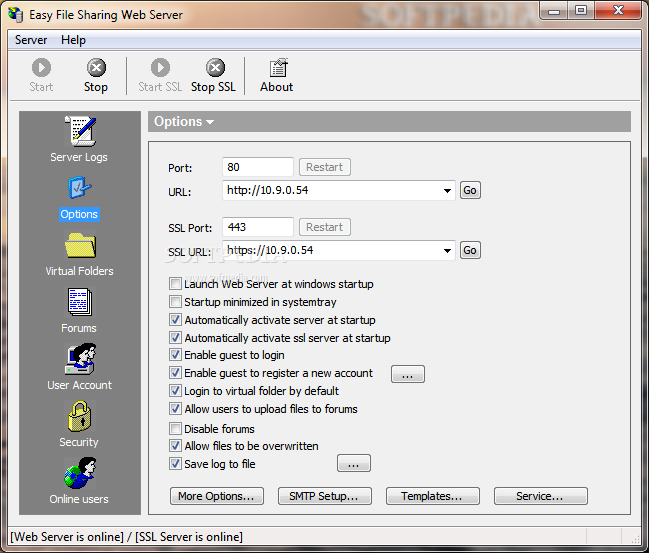The image size is (649, 553).
Task: Click the Start server toolbar icon
Action: coord(41,67)
